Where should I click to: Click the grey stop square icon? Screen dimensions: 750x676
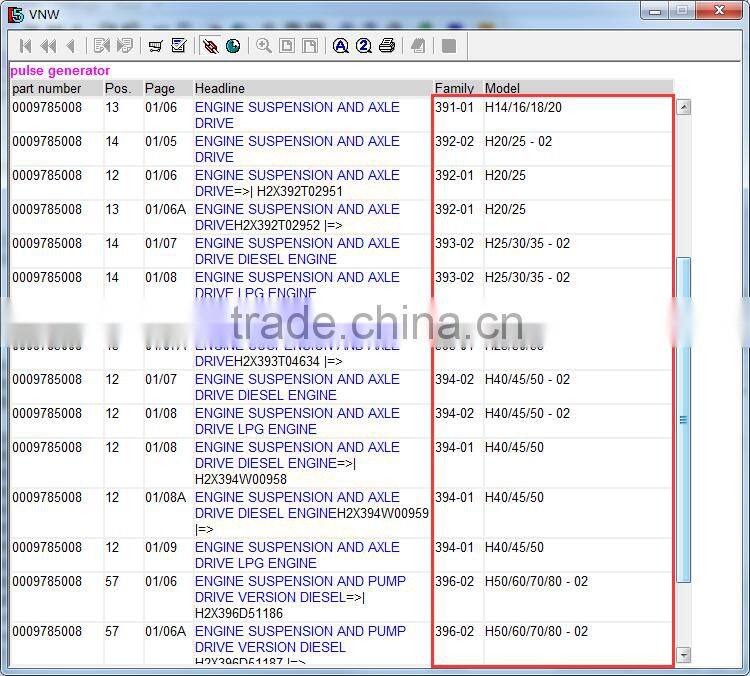click(x=449, y=46)
